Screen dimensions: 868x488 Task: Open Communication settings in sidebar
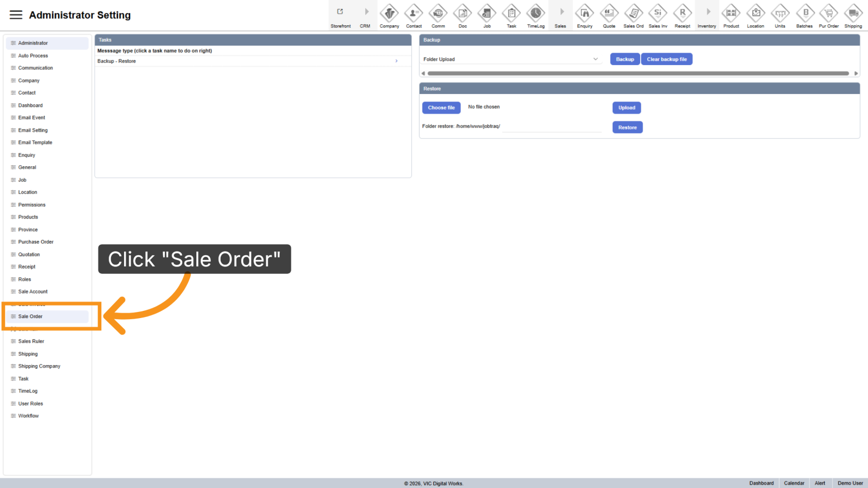coord(47,68)
